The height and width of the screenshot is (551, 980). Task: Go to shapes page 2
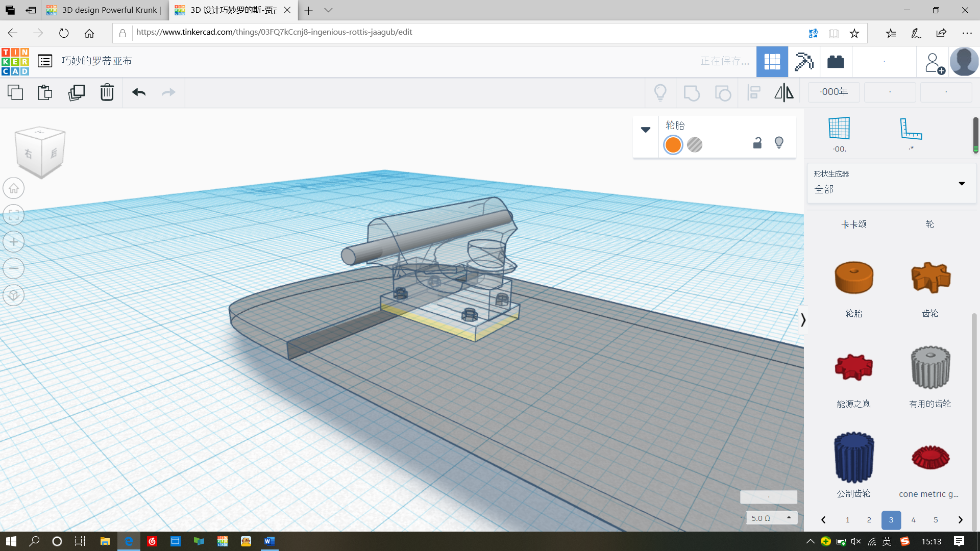pos(869,520)
